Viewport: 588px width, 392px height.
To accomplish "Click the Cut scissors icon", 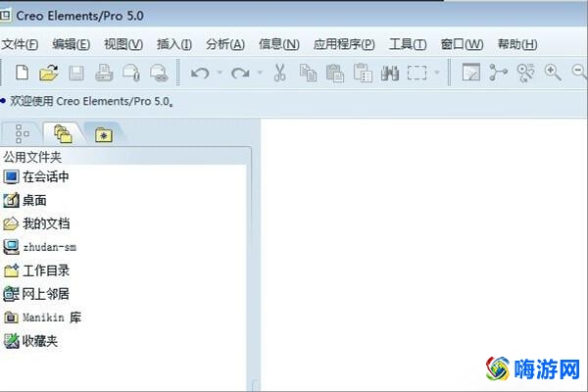I will [x=280, y=73].
